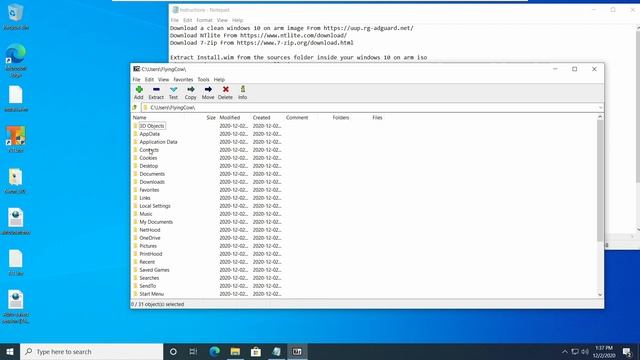The image size is (640, 360).
Task: Click the 7-Zip address bar path field
Action: [372, 108]
